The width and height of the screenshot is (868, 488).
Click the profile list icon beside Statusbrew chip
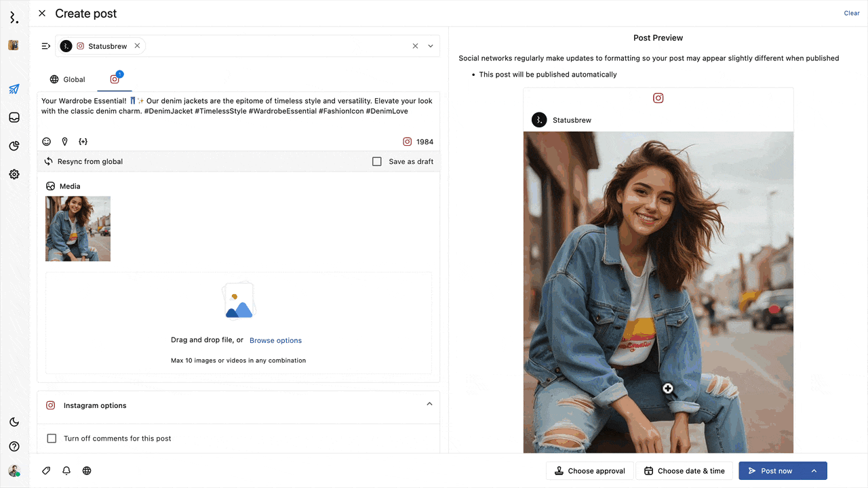[x=45, y=46]
